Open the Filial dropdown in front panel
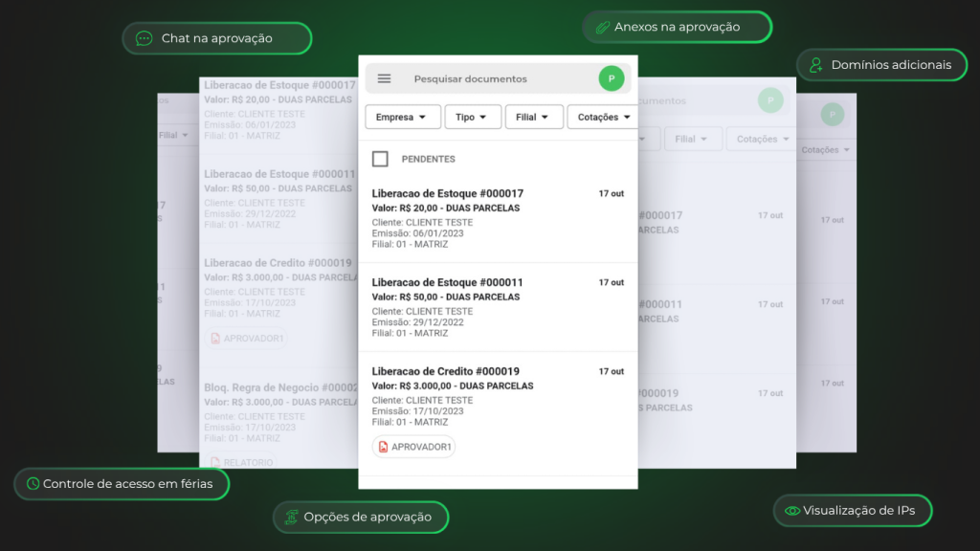 tap(533, 117)
